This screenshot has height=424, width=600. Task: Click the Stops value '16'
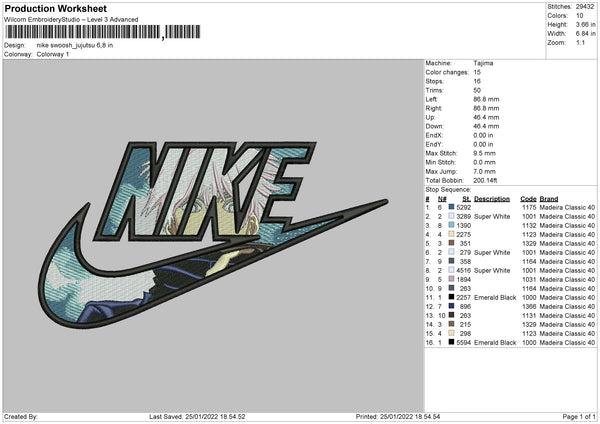pos(477,81)
